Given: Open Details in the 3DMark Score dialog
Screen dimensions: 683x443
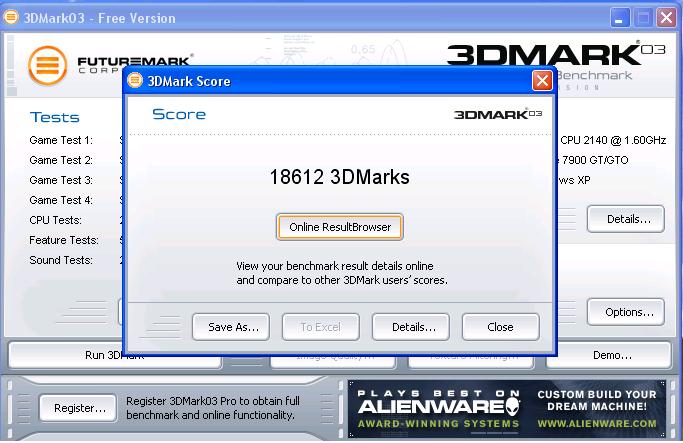Looking at the screenshot, I should [411, 327].
